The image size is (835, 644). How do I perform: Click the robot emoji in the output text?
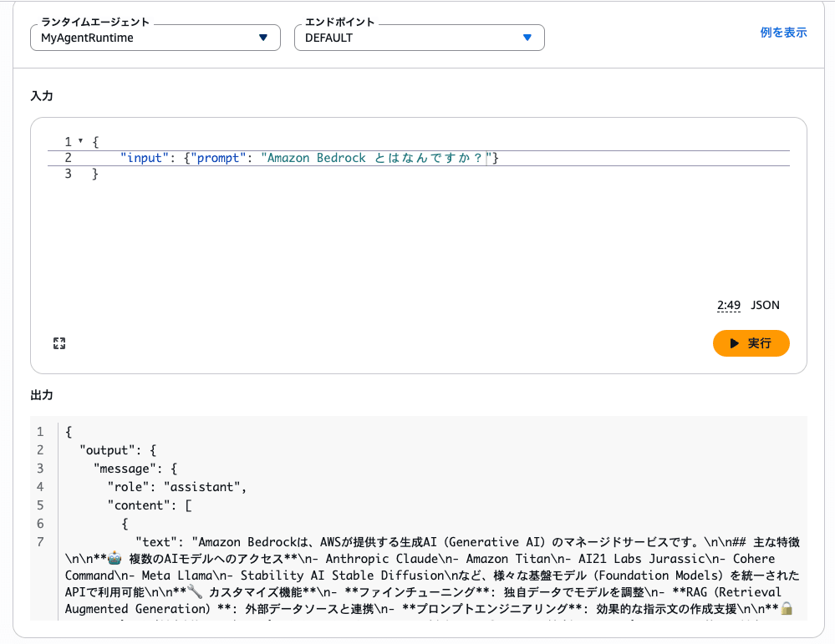[x=115, y=558]
